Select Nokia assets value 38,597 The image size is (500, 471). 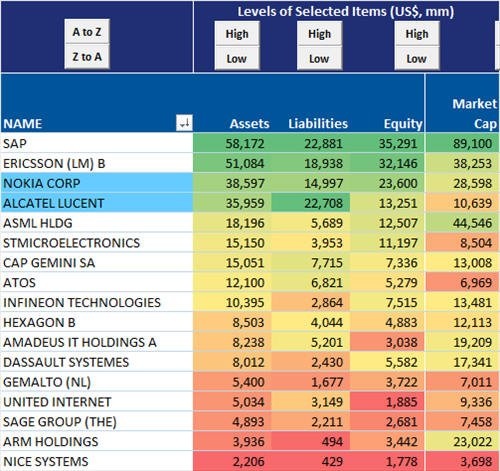pos(232,183)
